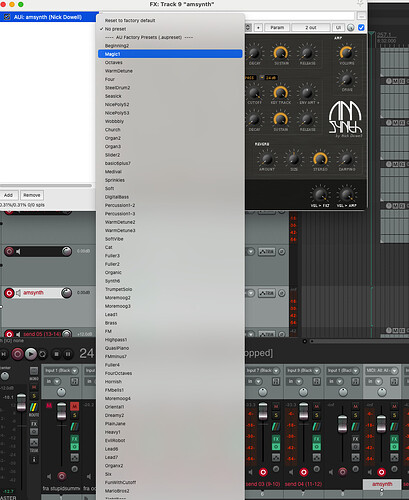This screenshot has height=500, width=409.
Task: Click the Trim envelope button on amsynth track
Action: coord(267,293)
